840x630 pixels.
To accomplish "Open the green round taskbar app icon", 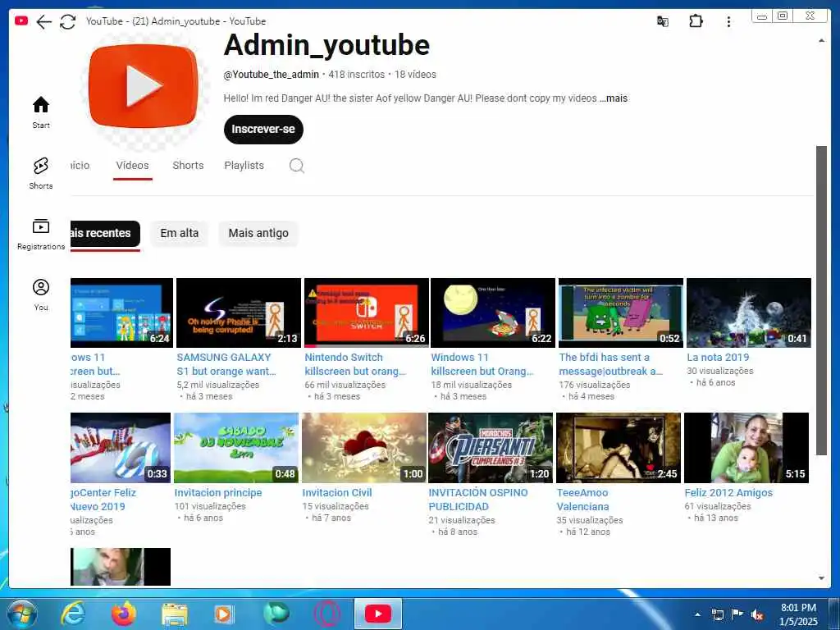I will (x=276, y=614).
